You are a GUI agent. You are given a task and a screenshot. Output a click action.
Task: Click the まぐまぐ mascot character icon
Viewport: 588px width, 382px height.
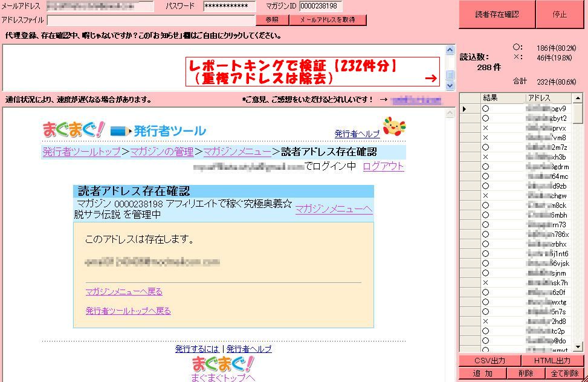click(394, 126)
